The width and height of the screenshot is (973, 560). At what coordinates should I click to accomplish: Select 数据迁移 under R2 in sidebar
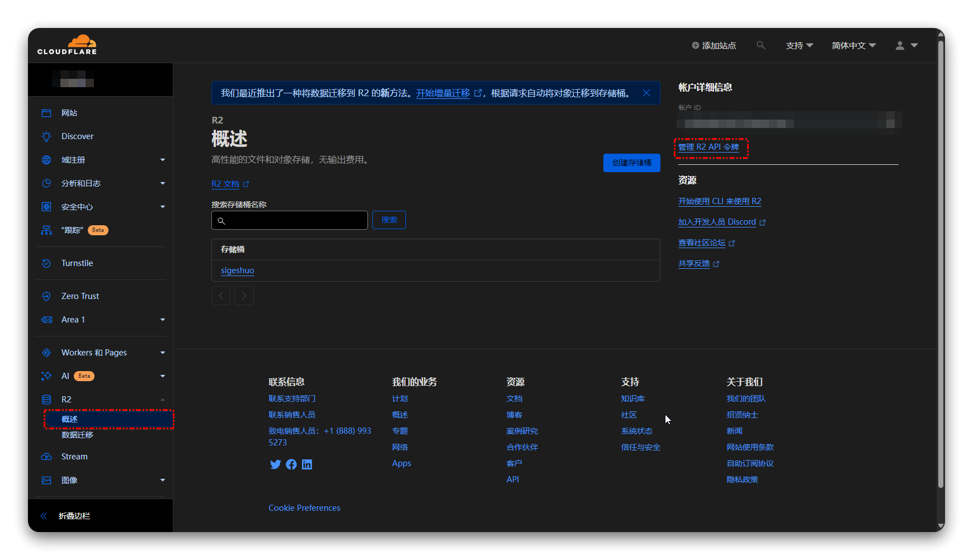point(77,435)
